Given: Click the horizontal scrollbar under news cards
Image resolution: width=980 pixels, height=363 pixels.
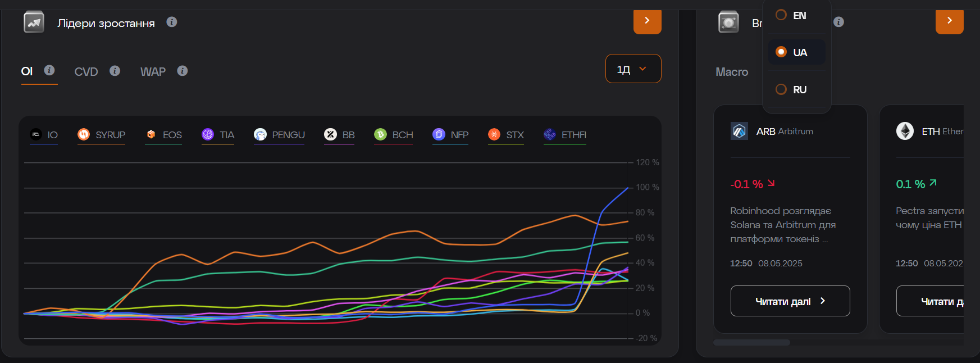Looking at the screenshot, I should click(x=751, y=342).
